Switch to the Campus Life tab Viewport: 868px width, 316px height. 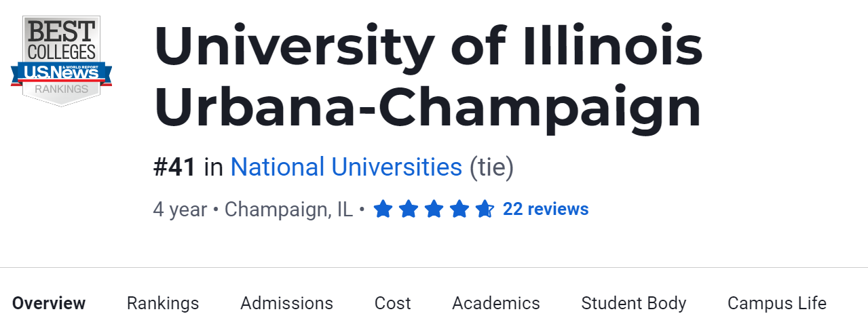tap(776, 302)
